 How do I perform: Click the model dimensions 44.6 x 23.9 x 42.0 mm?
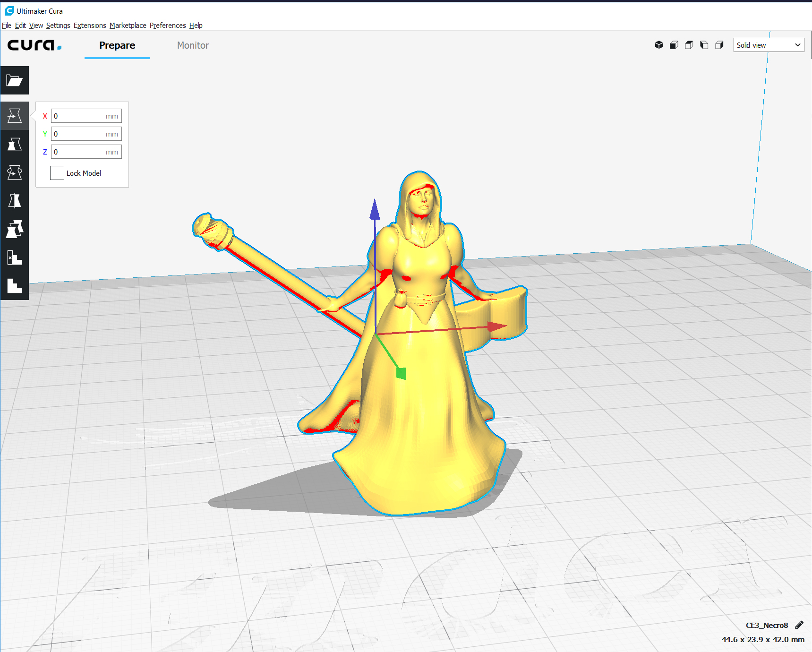point(763,639)
